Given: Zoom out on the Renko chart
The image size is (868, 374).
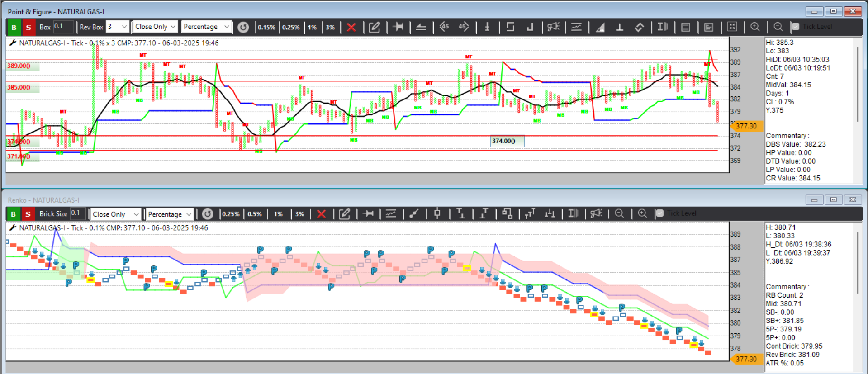Looking at the screenshot, I should point(619,213).
